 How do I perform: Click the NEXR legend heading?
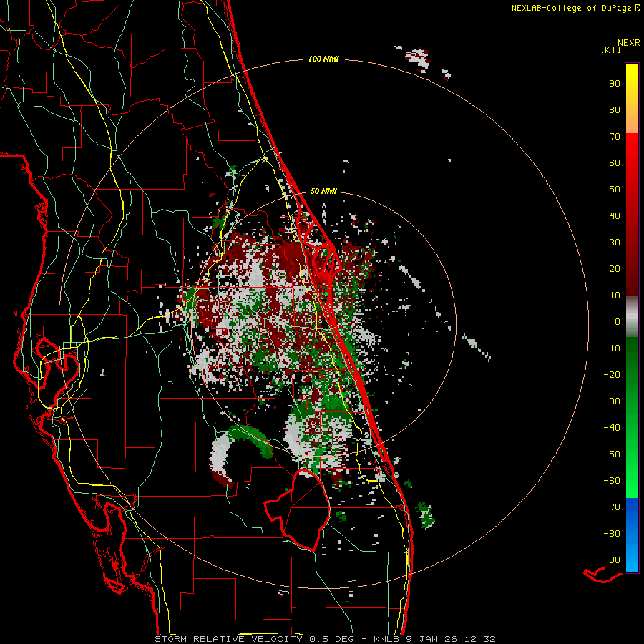pyautogui.click(x=628, y=43)
